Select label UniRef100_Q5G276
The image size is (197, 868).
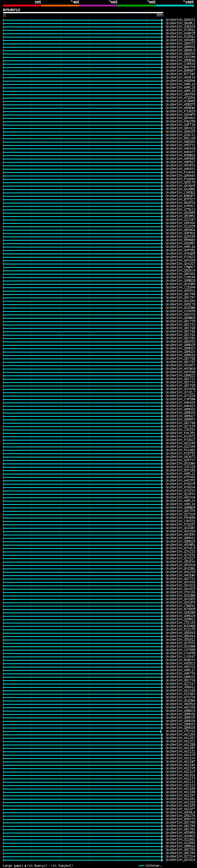pyautogui.click(x=180, y=816)
